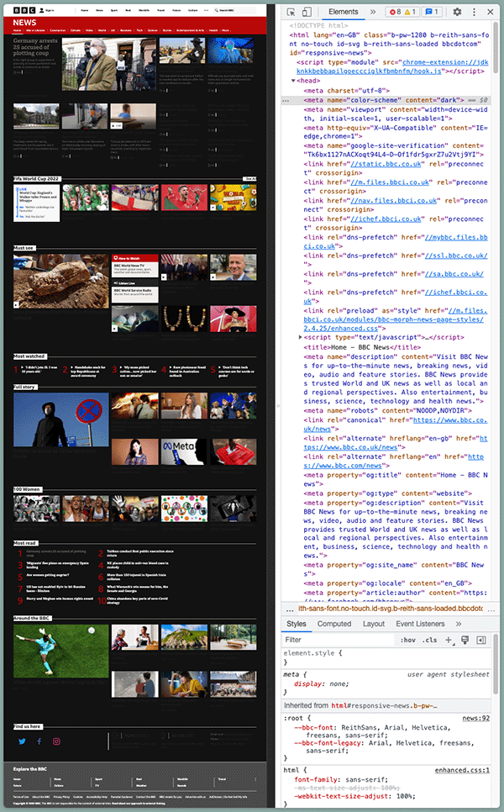Toggle the device toolbar icon
Viewport: 504px width, 812px height.
(307, 12)
